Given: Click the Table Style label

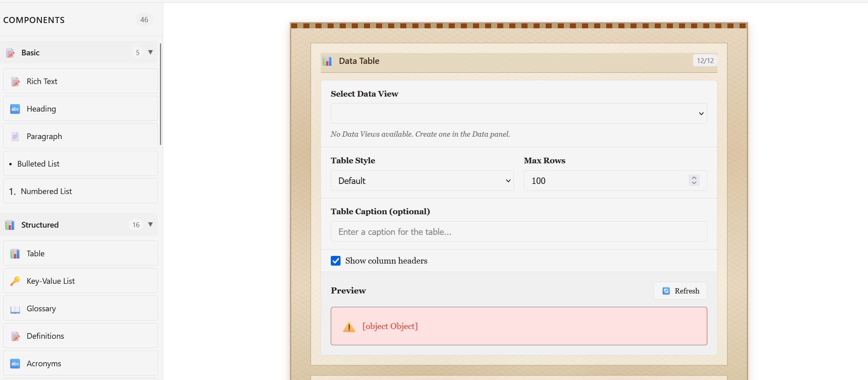Looking at the screenshot, I should tap(353, 160).
